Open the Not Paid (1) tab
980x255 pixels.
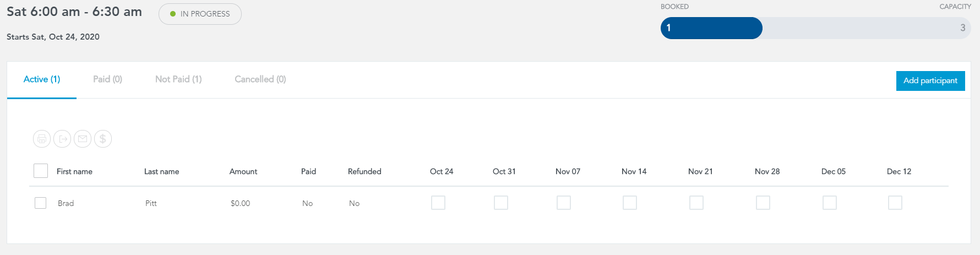[x=178, y=79]
